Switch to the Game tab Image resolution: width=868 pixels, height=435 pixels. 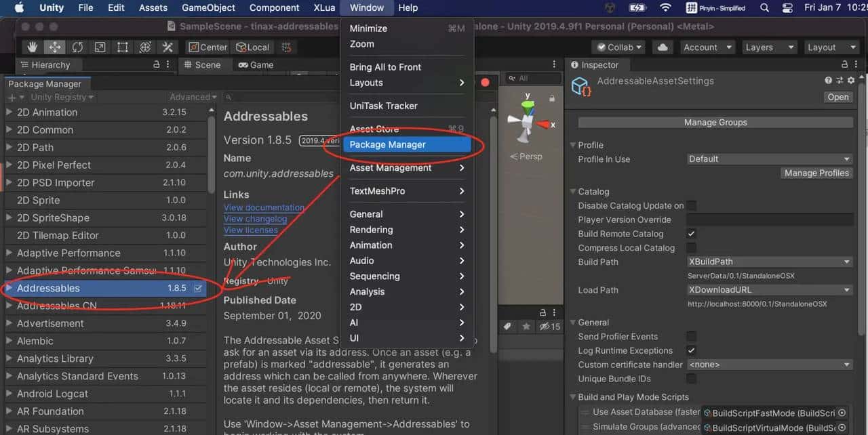[x=256, y=64]
